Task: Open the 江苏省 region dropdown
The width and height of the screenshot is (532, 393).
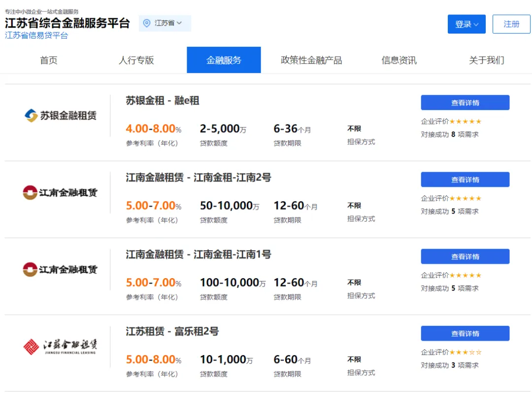Action: pos(165,23)
